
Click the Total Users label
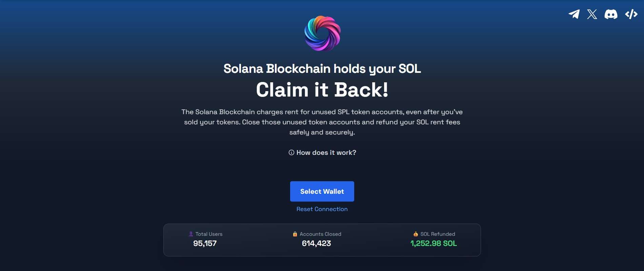click(x=209, y=234)
